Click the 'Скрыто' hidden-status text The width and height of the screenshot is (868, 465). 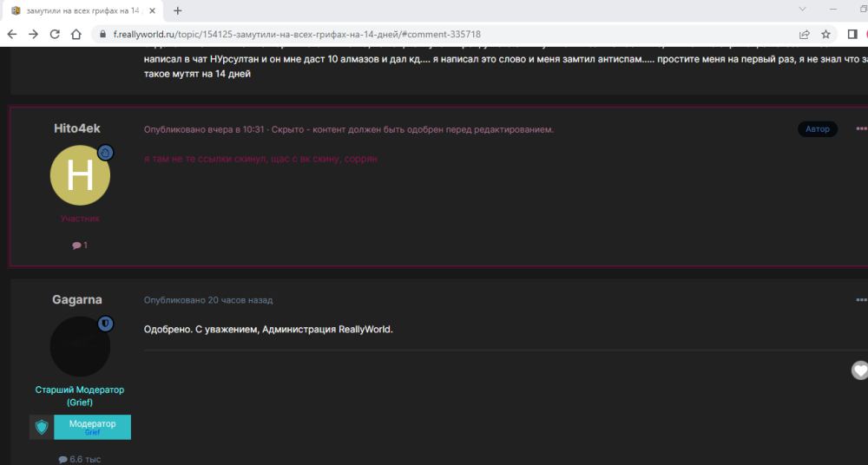point(287,129)
